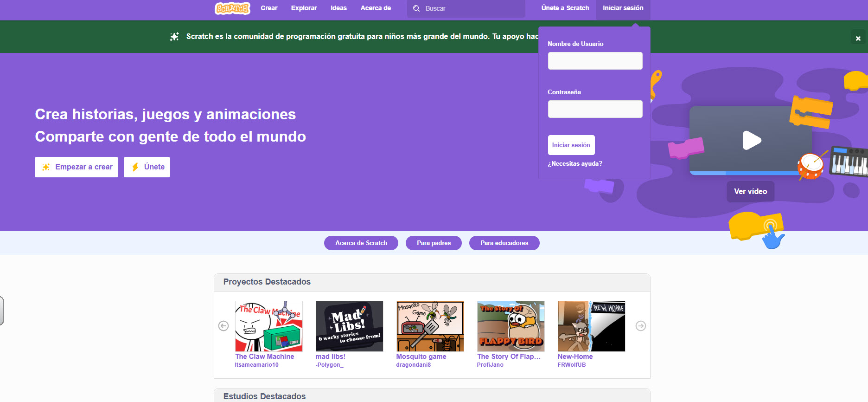
Task: Click the Scratch logo
Action: tap(232, 8)
